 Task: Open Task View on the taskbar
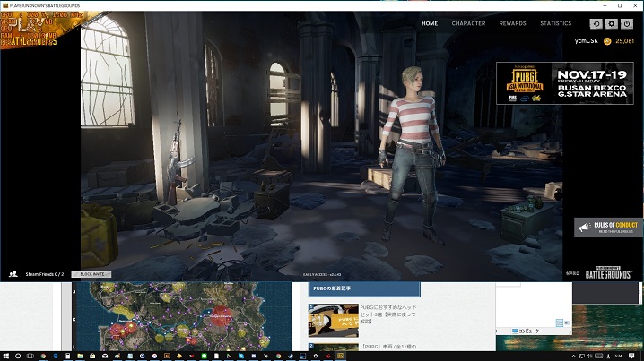tap(30, 357)
